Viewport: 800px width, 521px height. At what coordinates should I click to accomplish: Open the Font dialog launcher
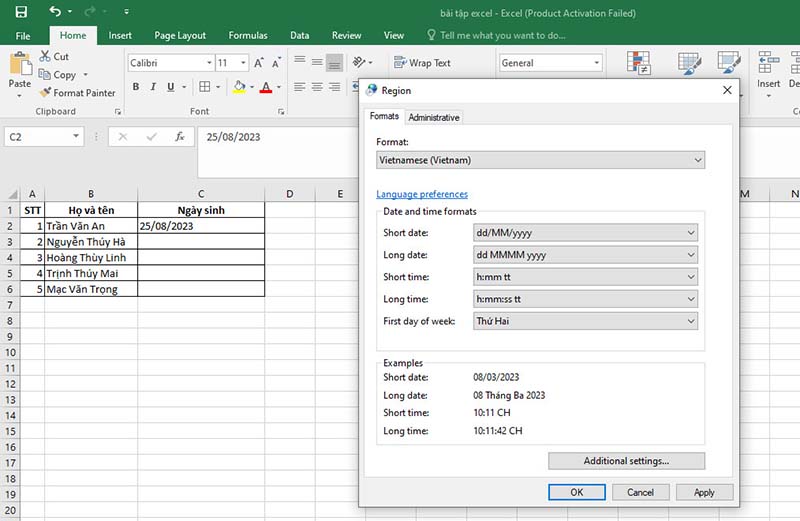click(x=281, y=111)
